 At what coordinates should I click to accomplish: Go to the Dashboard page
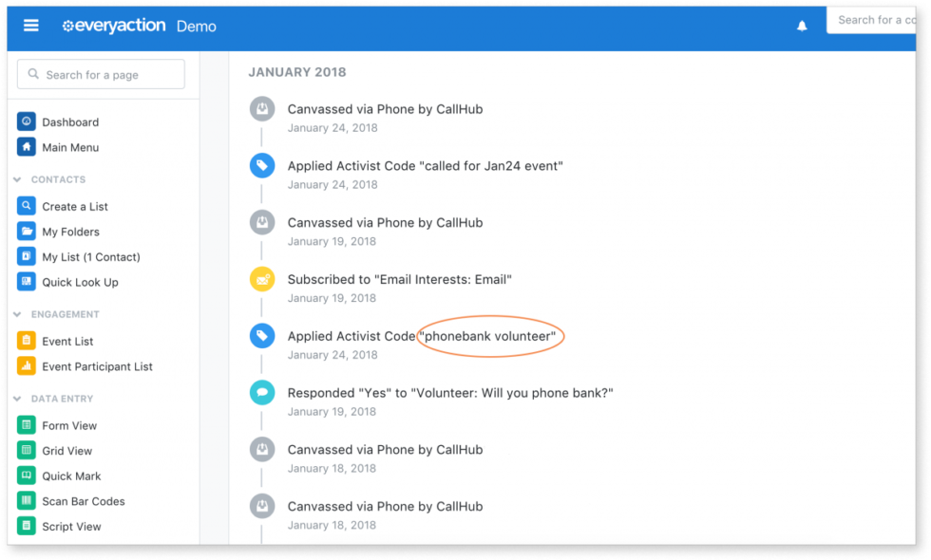tap(70, 121)
